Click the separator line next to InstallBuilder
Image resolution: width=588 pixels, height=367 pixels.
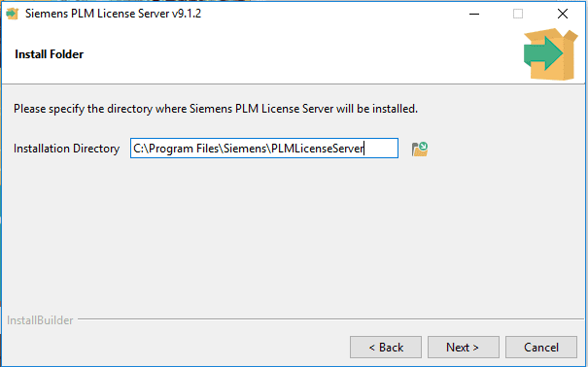click(330, 319)
